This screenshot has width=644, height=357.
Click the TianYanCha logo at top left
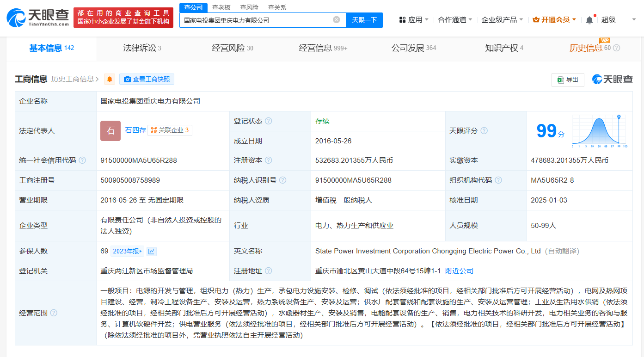37,17
